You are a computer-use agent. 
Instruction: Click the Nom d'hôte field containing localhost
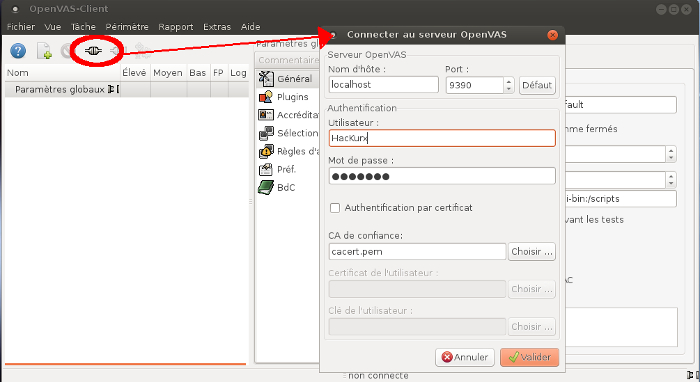pos(383,84)
